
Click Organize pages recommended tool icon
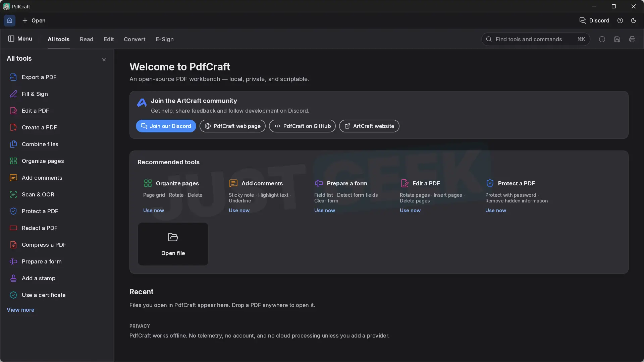click(148, 183)
